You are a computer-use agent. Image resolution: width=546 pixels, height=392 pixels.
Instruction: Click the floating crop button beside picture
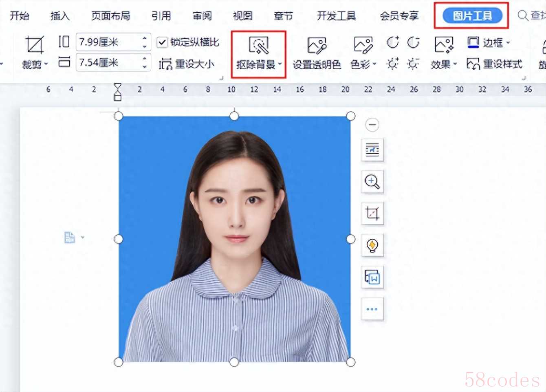[x=372, y=213]
